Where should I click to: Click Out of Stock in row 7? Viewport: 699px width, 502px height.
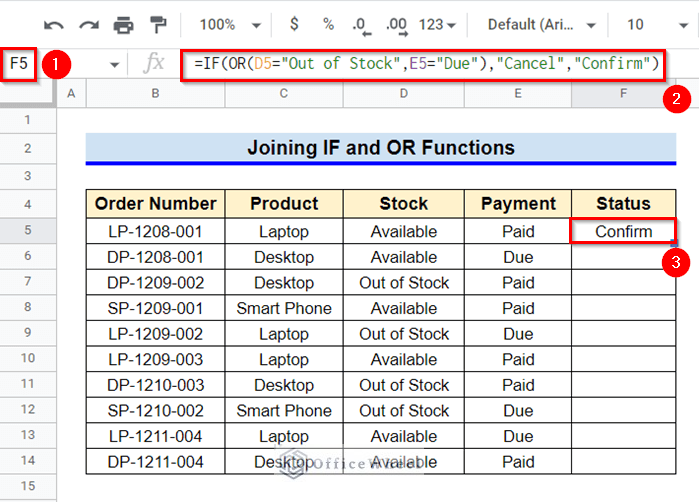[x=403, y=283]
